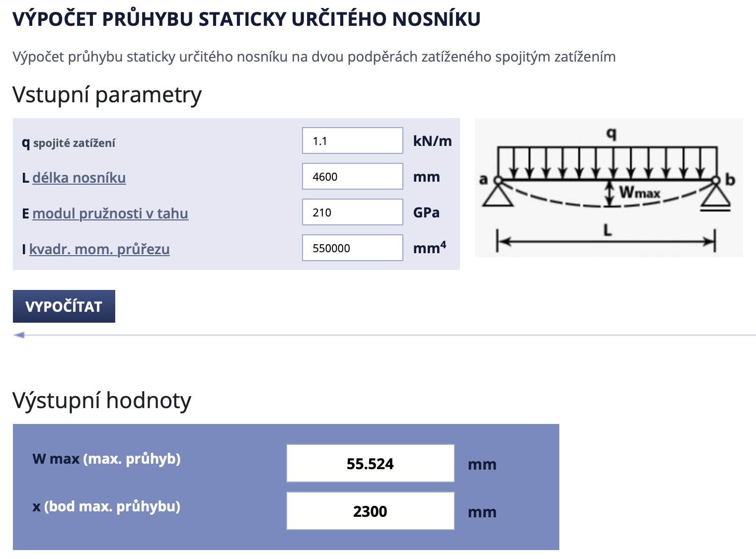Click the 'Vstupní parametry' heading
The image size is (756, 559).
click(x=107, y=94)
